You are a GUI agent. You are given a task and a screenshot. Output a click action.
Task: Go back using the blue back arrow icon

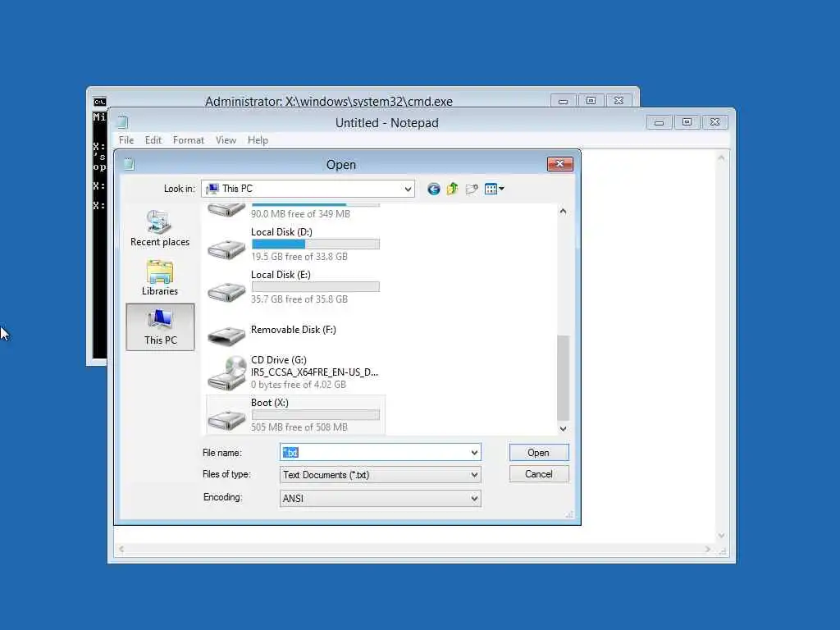pos(433,189)
